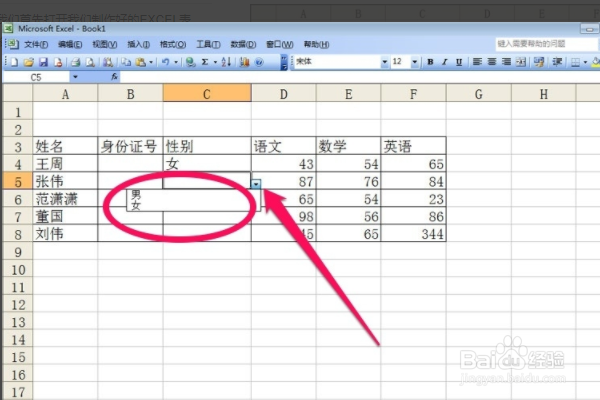Click the Merge and Center icon

(x=521, y=62)
